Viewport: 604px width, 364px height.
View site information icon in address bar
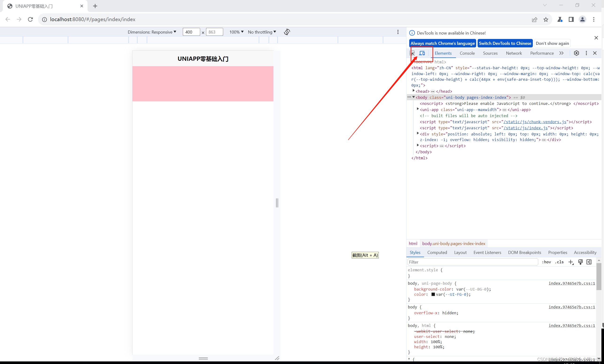tap(44, 19)
